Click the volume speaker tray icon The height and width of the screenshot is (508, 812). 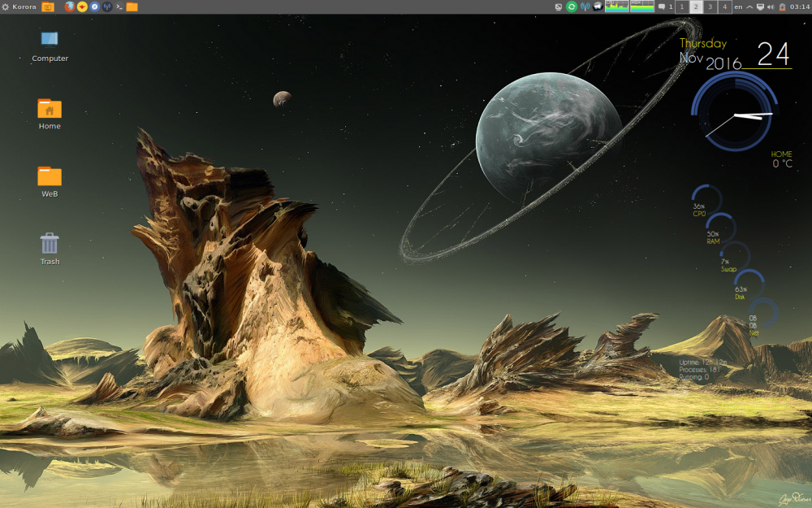[x=771, y=7]
